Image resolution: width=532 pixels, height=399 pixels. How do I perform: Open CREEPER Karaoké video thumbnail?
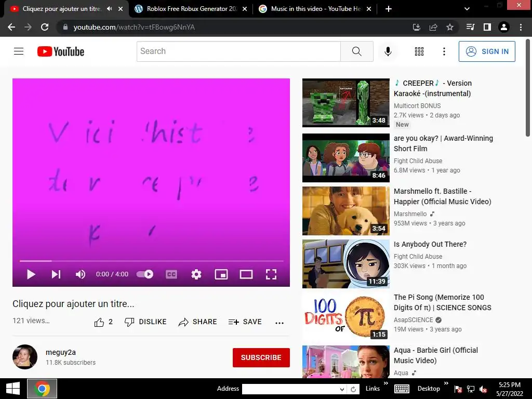[x=345, y=102]
